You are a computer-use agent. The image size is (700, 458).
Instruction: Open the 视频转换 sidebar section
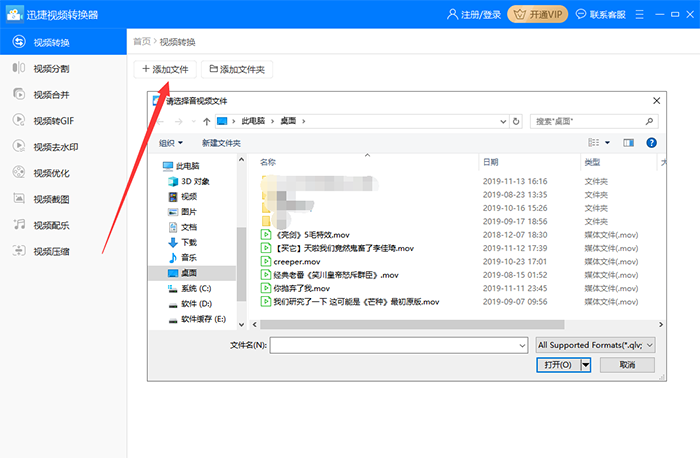63,42
